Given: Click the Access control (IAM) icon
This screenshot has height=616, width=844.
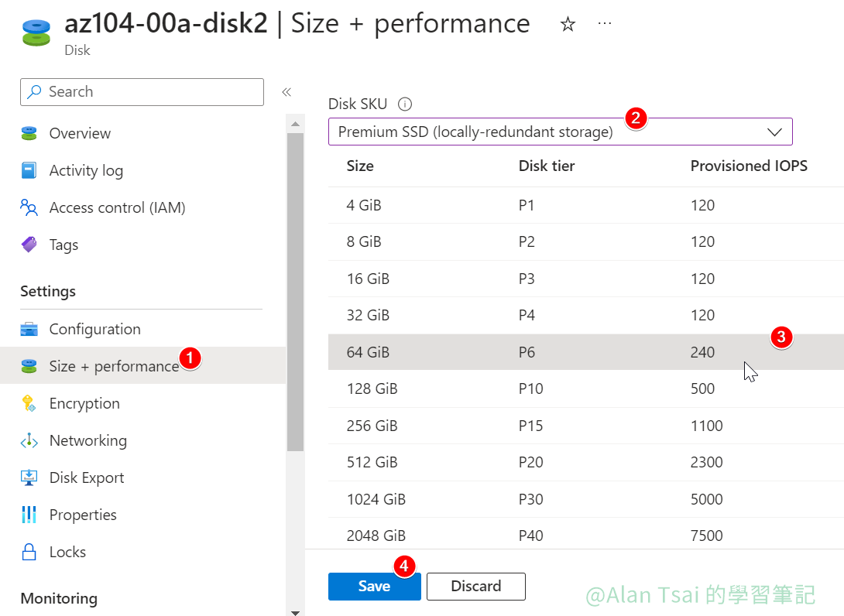Looking at the screenshot, I should (29, 207).
